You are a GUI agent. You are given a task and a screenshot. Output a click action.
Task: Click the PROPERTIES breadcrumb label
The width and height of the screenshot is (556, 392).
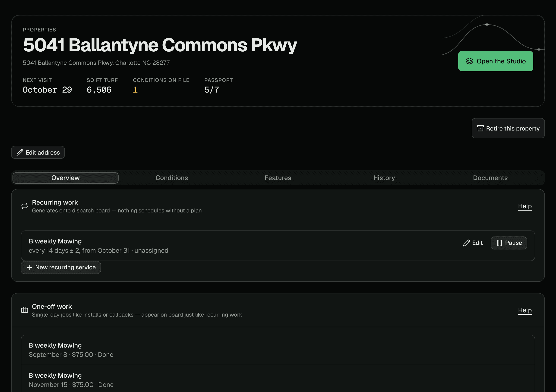[x=39, y=30]
